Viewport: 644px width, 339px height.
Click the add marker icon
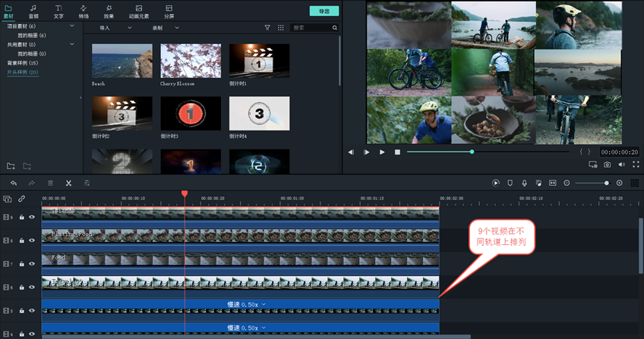tap(510, 183)
